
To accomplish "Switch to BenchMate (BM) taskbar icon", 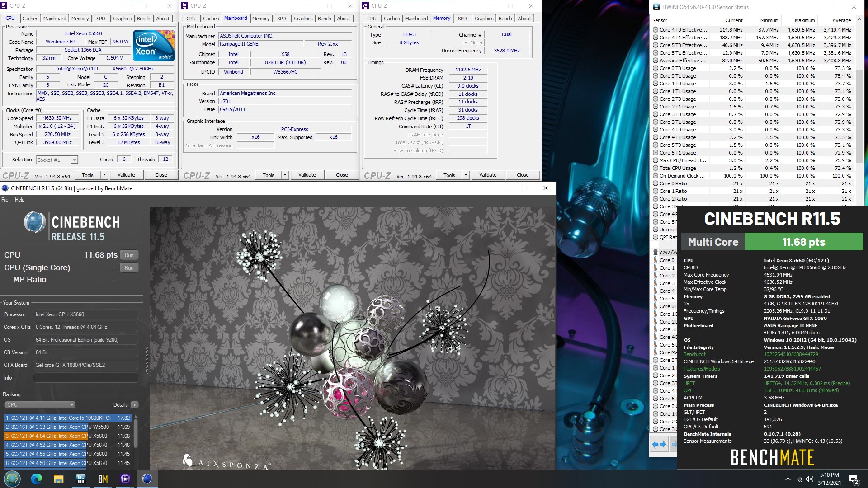I will tap(103, 479).
